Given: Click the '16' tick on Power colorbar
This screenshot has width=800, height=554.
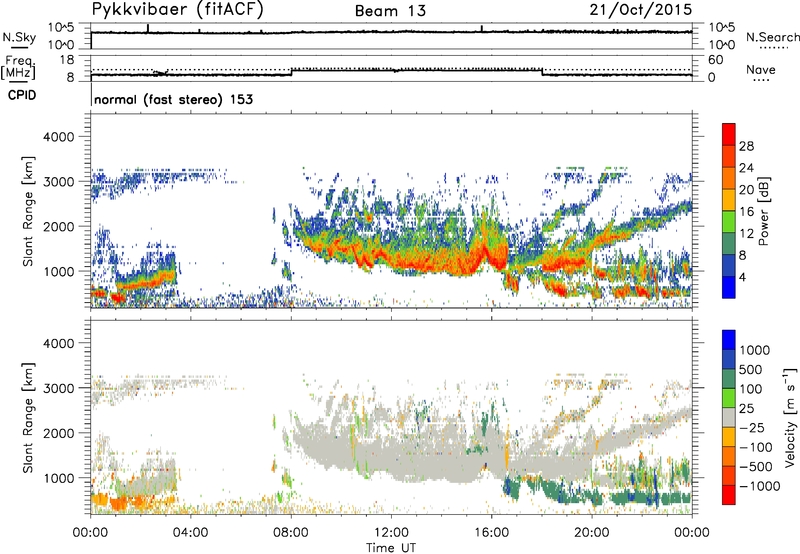Looking at the screenshot, I should click(x=746, y=212).
